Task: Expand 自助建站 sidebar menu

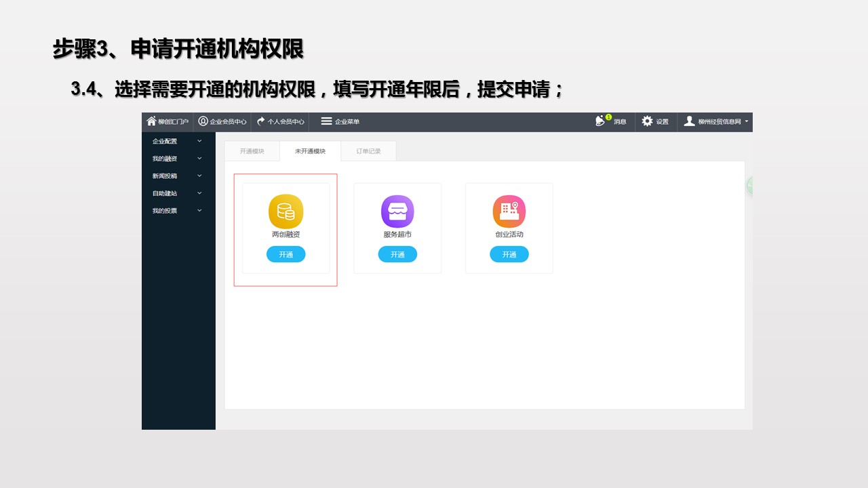Action: point(178,193)
